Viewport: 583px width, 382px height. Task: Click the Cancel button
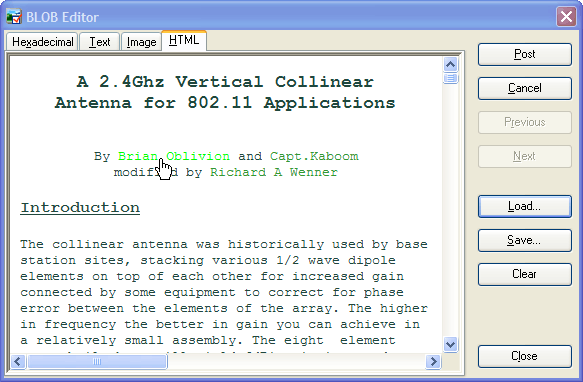tap(525, 88)
